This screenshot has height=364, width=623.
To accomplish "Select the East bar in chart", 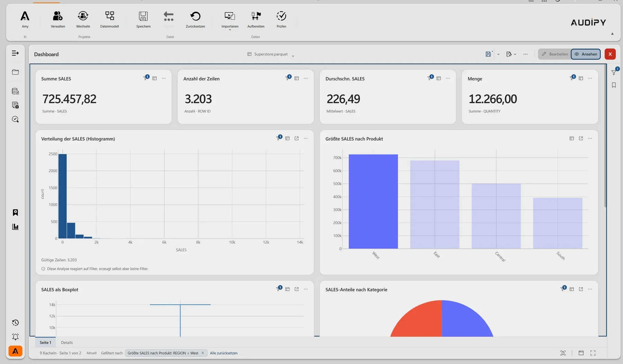I will point(435,204).
